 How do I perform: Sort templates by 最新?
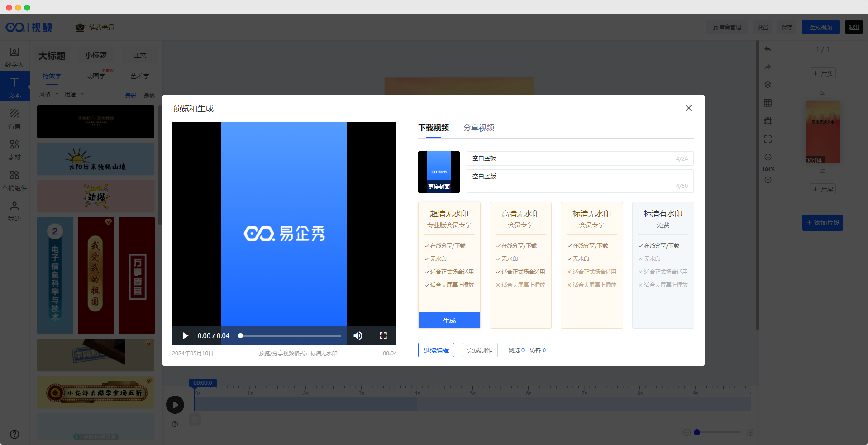pos(131,96)
